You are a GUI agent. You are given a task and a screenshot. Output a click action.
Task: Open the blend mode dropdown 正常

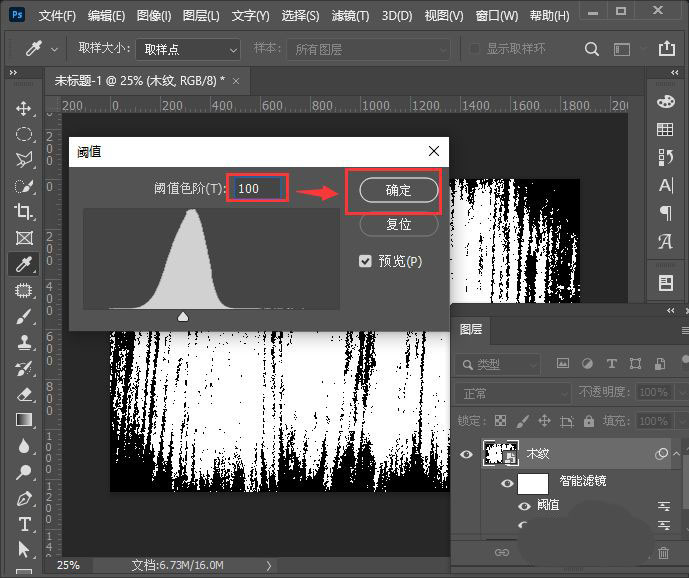pos(512,393)
